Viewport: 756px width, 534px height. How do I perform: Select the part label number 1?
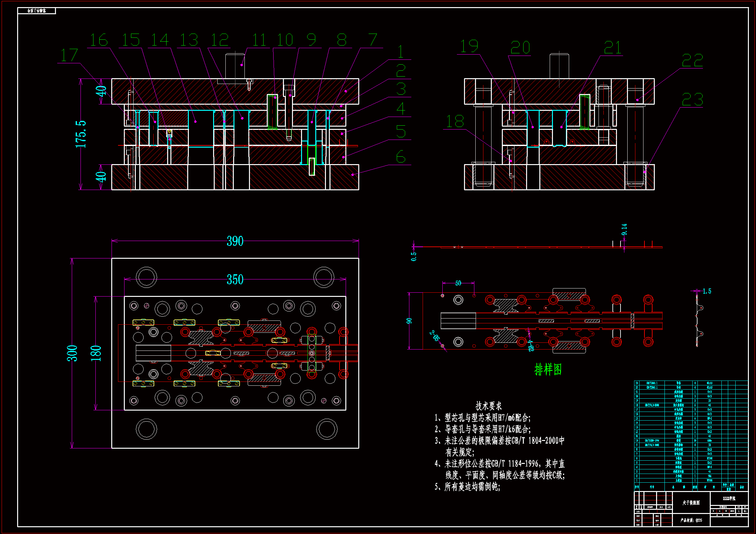pyautogui.click(x=400, y=52)
